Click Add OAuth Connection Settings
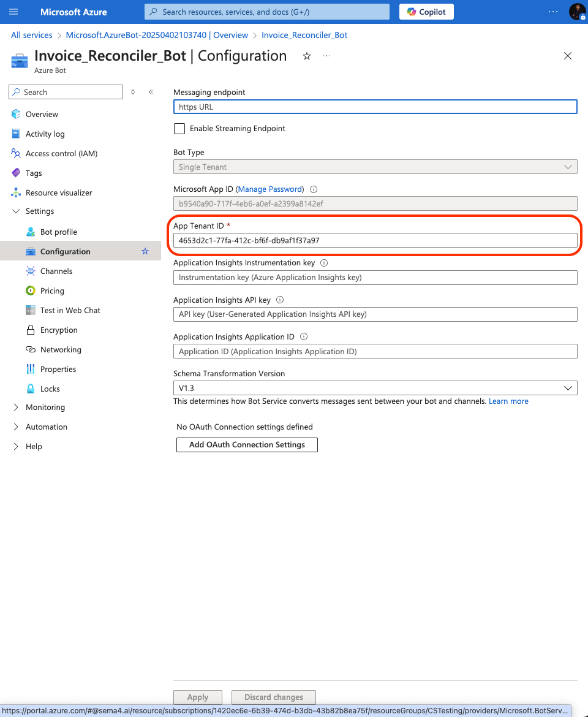The image size is (588, 717). [x=247, y=445]
